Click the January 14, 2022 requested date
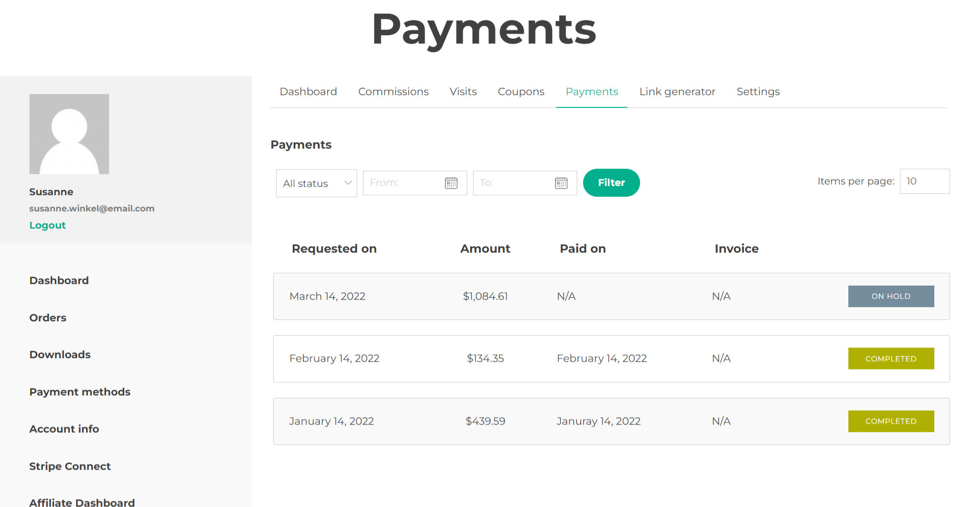980x507 pixels. pos(332,421)
